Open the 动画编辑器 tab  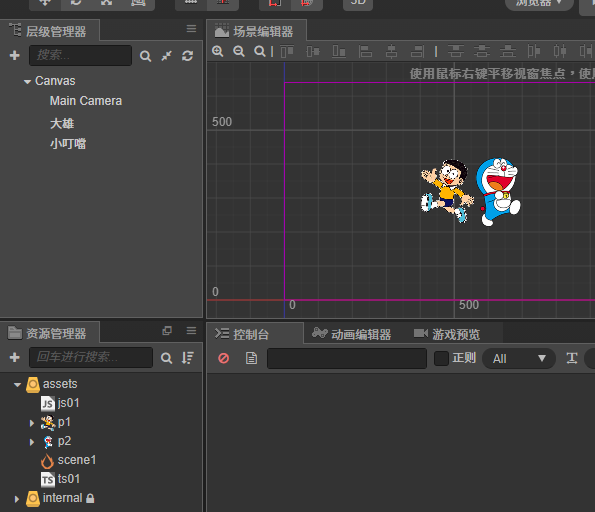pos(352,334)
